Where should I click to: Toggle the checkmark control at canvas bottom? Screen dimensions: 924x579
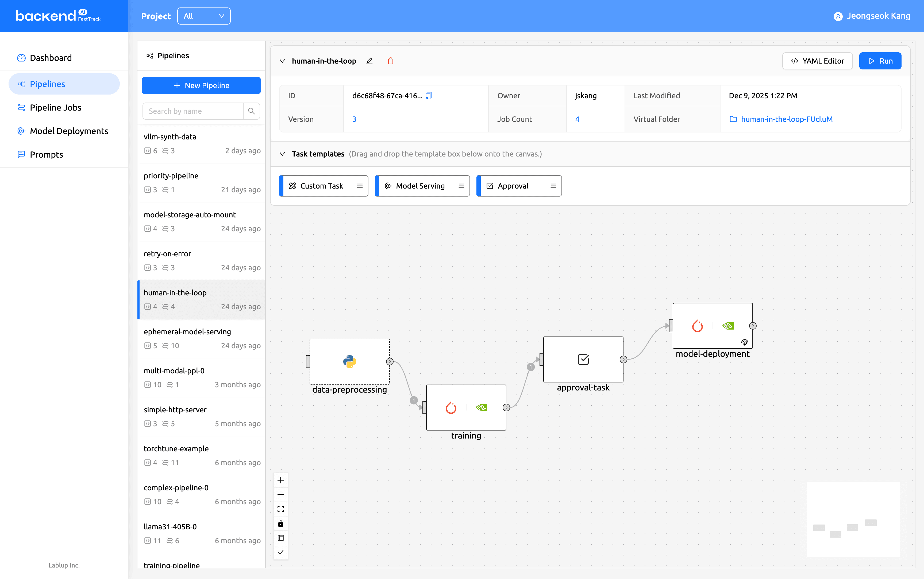coord(280,552)
